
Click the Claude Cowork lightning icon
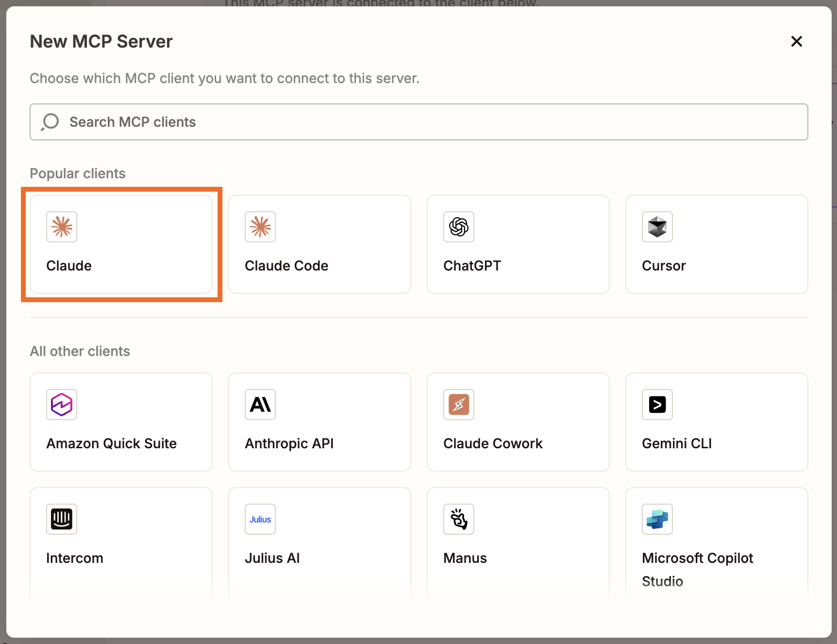[x=458, y=405]
